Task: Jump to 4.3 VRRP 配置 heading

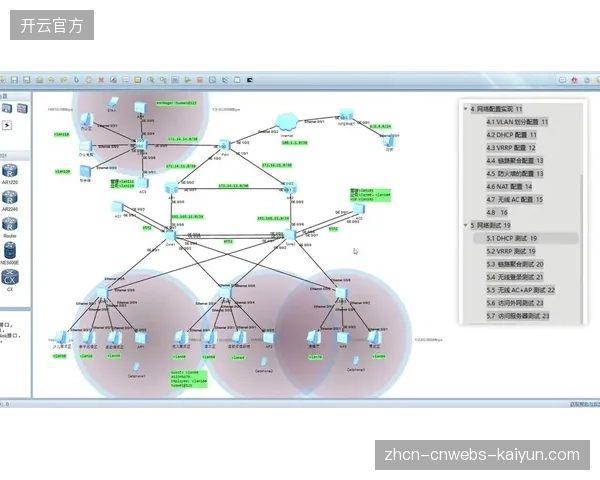Action: click(x=511, y=148)
